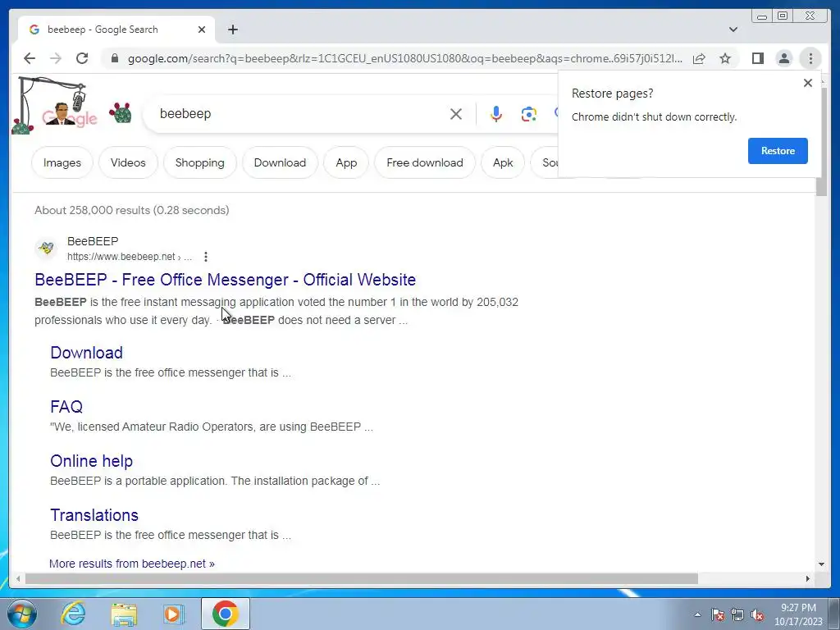
Task: Show hidden system tray icons
Action: click(697, 614)
